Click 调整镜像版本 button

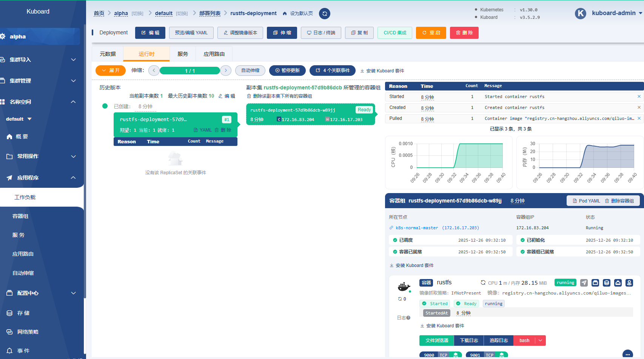pos(240,33)
